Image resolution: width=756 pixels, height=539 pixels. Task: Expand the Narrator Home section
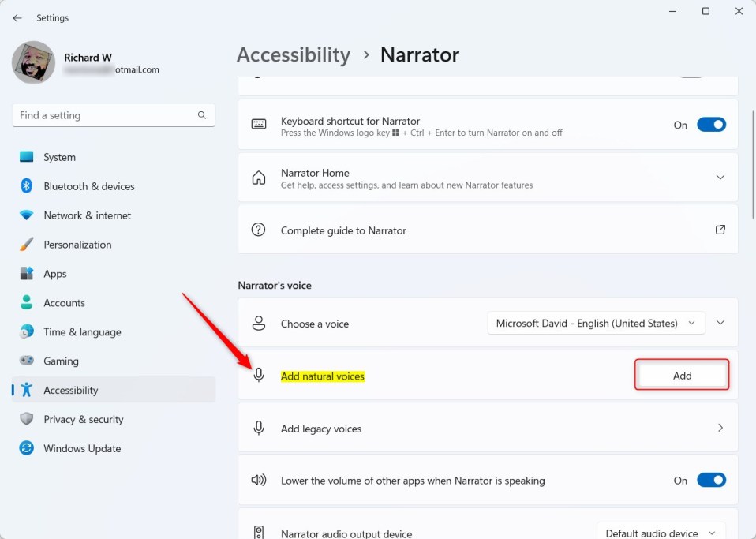720,178
